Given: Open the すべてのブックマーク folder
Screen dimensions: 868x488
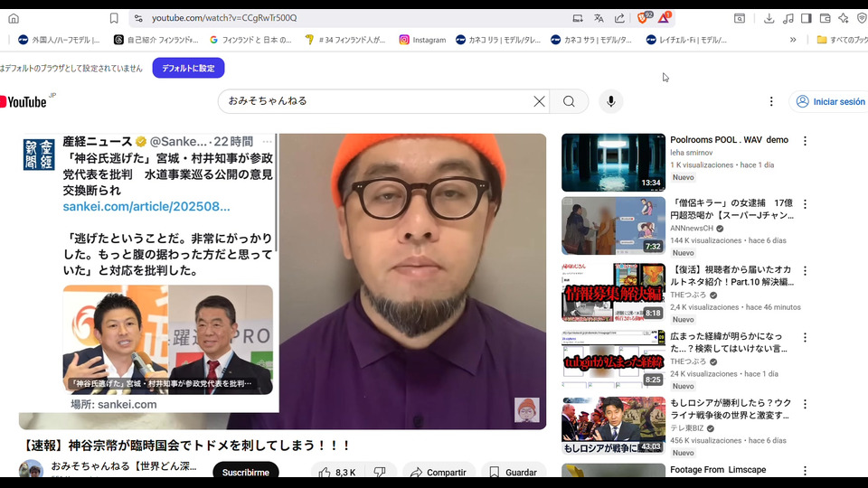Looking at the screenshot, I should [842, 40].
